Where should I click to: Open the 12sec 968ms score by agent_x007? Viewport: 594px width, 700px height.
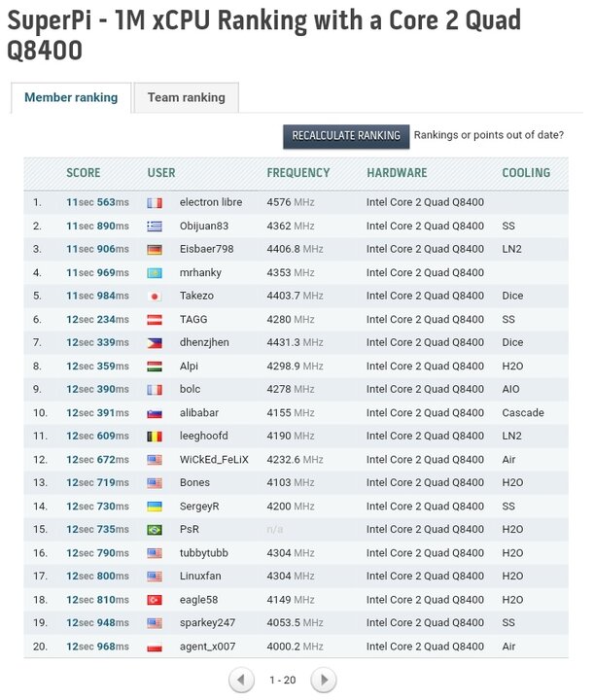click(x=98, y=647)
